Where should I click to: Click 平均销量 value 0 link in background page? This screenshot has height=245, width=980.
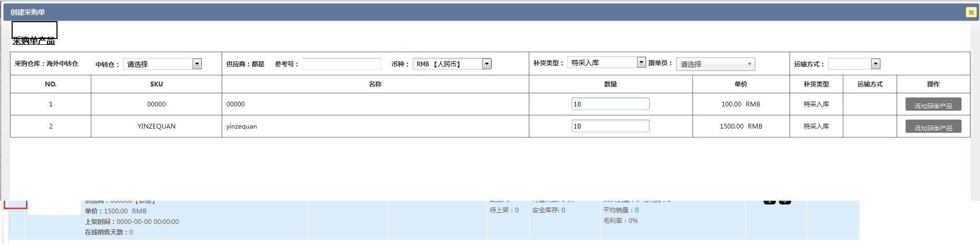tap(636, 210)
